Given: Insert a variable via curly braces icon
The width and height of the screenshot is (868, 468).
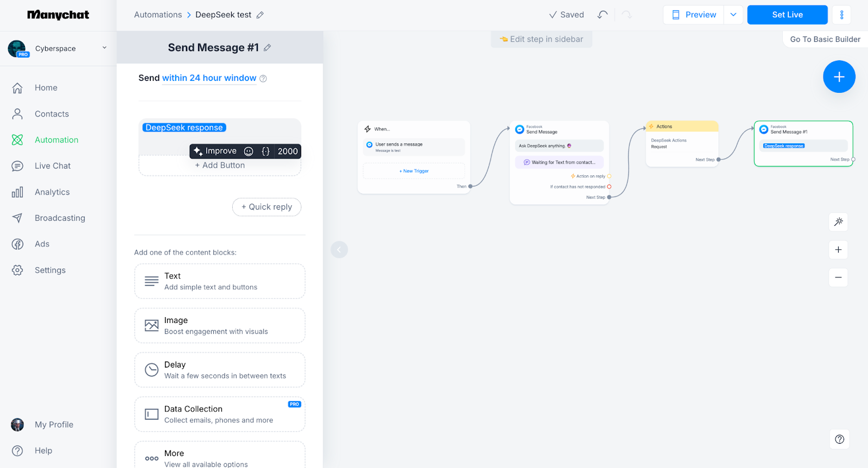Looking at the screenshot, I should point(265,151).
